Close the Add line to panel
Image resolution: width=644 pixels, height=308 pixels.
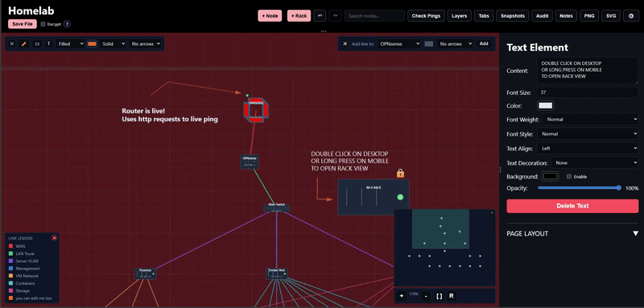tap(345, 43)
